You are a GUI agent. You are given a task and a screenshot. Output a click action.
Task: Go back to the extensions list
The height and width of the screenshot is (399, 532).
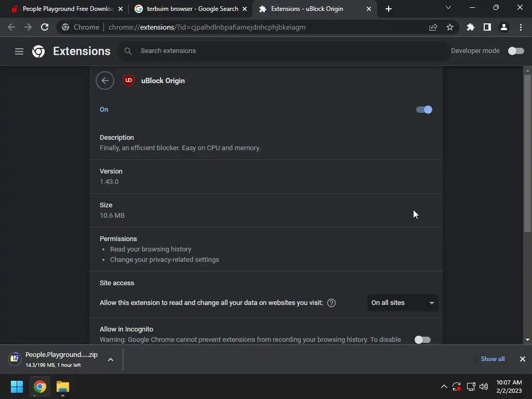pos(105,81)
